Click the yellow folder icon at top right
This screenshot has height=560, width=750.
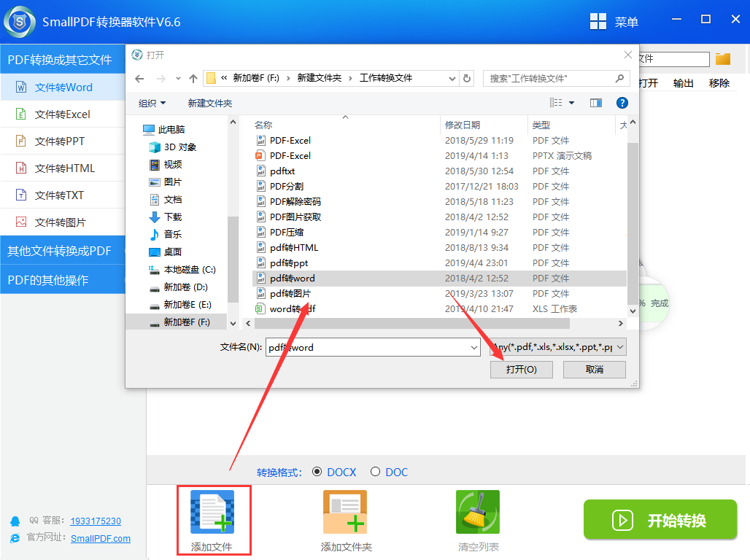point(723,59)
